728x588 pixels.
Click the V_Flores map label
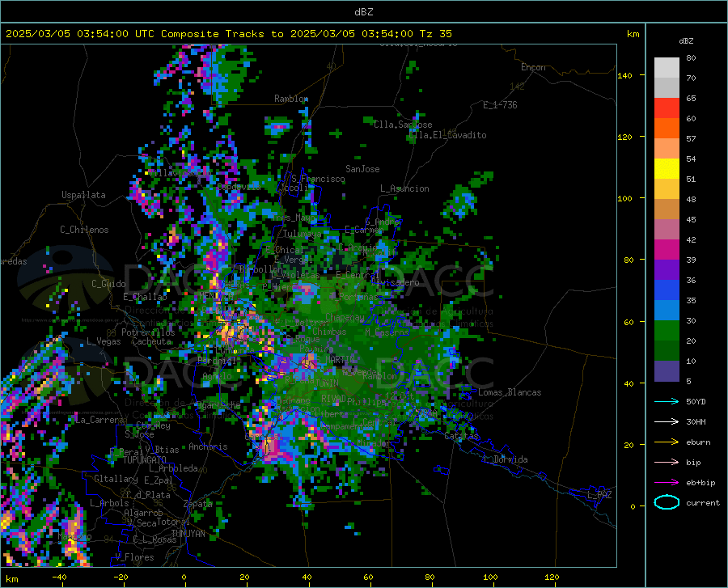[134, 557]
